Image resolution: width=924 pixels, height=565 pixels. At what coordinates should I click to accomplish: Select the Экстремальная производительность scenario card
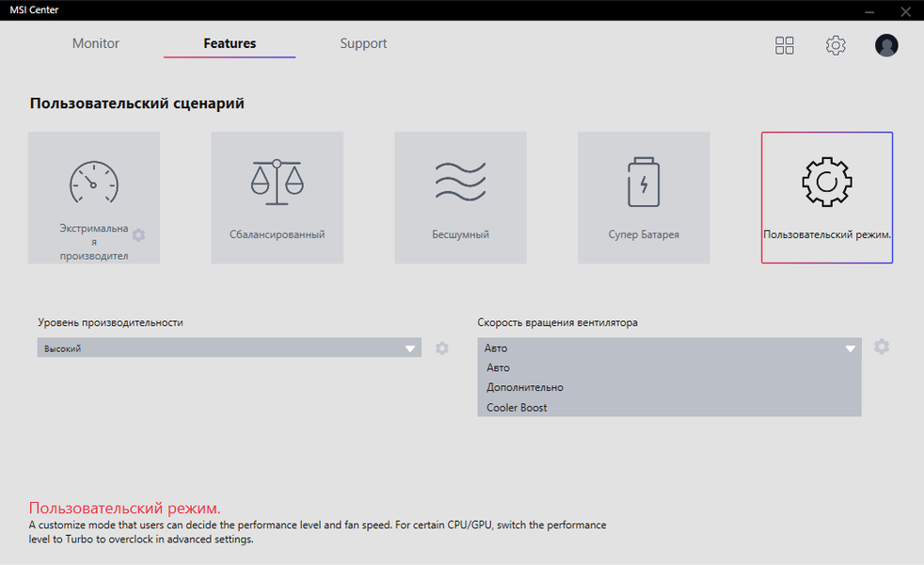pos(94,198)
